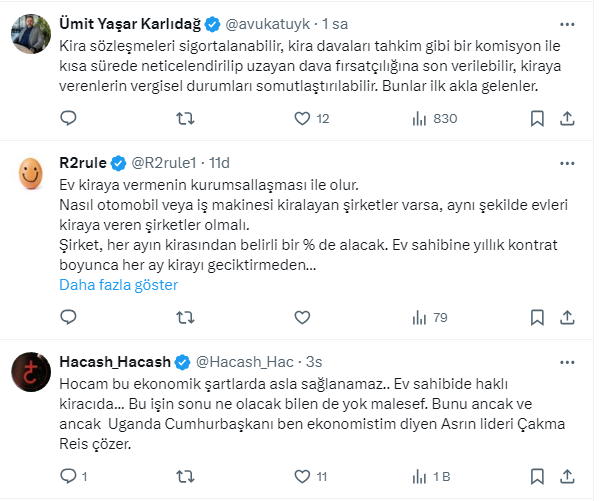
Task: Open more options on Hacash_Hacash's tweet
Action: pyautogui.click(x=566, y=360)
